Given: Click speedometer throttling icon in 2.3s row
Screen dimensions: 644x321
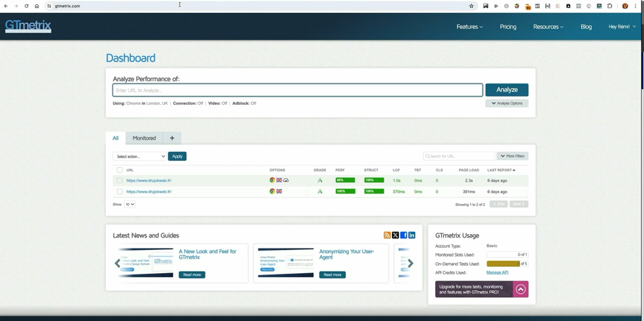Looking at the screenshot, I should [286, 180].
